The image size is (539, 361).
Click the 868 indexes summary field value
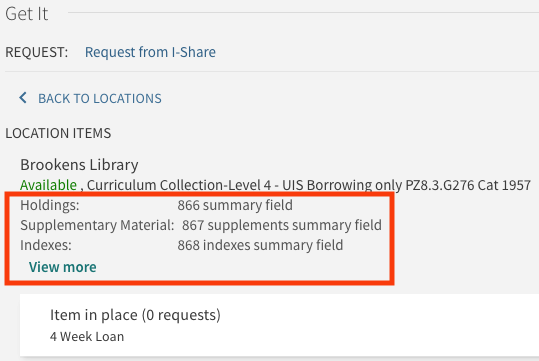coord(260,245)
